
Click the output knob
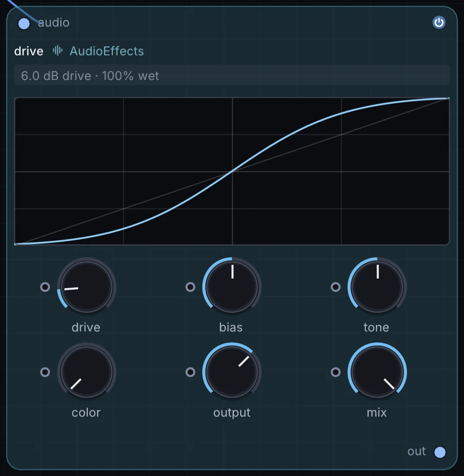232,372
